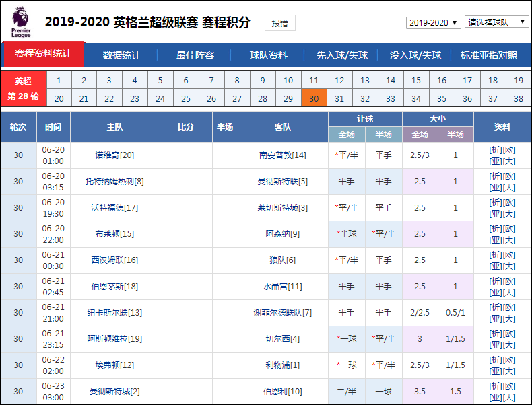The width and height of the screenshot is (532, 405).
Task: Click [亚] link in 托特纳姆热刺 row
Action: point(496,188)
